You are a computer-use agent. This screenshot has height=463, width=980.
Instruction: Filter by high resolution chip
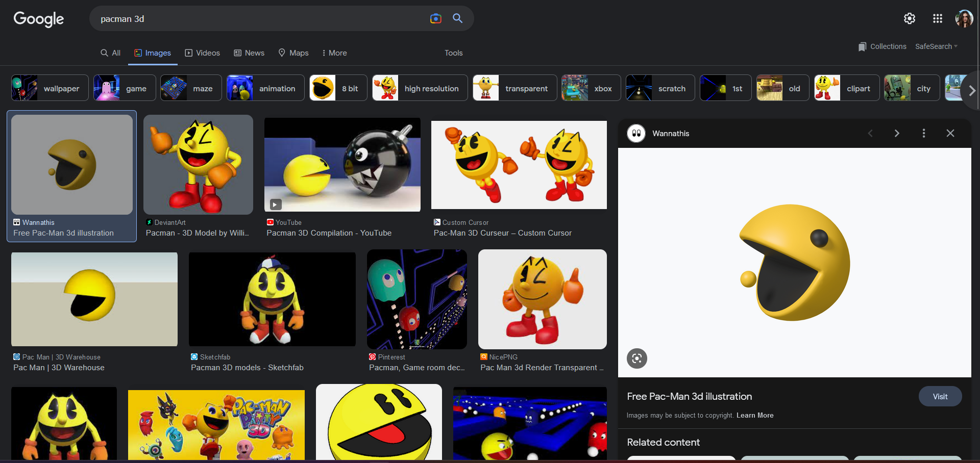point(420,88)
